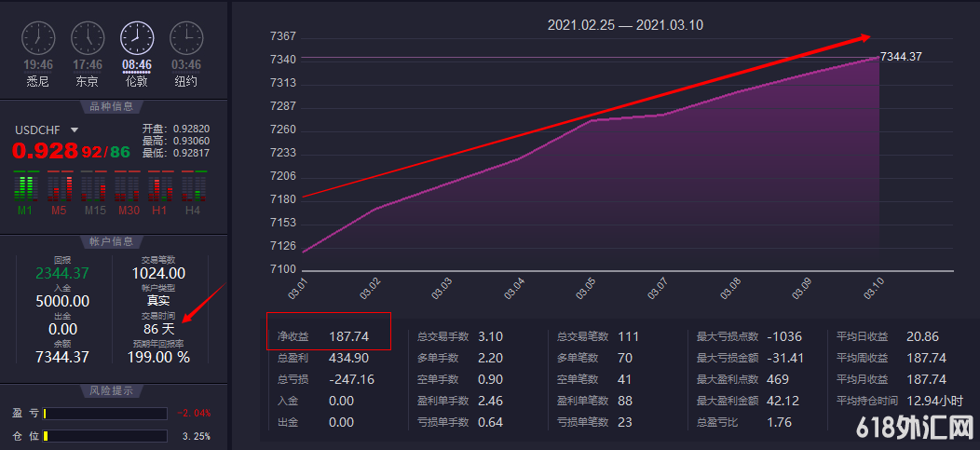Click the New York (纽约) clock icon
Viewport: 980px width, 450px height.
(186, 38)
